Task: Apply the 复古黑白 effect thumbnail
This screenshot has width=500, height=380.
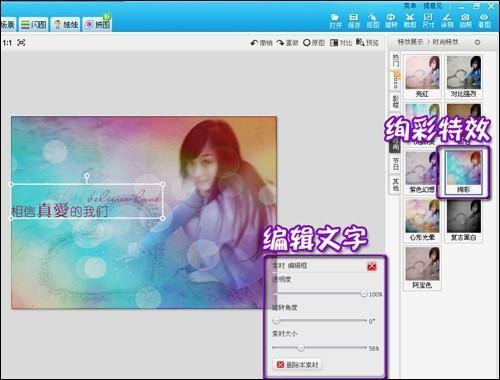Action: tap(464, 220)
